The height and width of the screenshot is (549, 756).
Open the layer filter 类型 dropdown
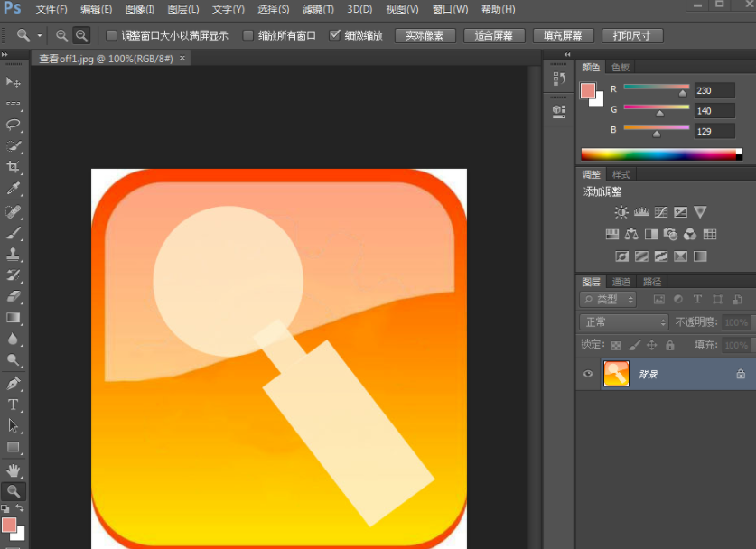tap(609, 299)
